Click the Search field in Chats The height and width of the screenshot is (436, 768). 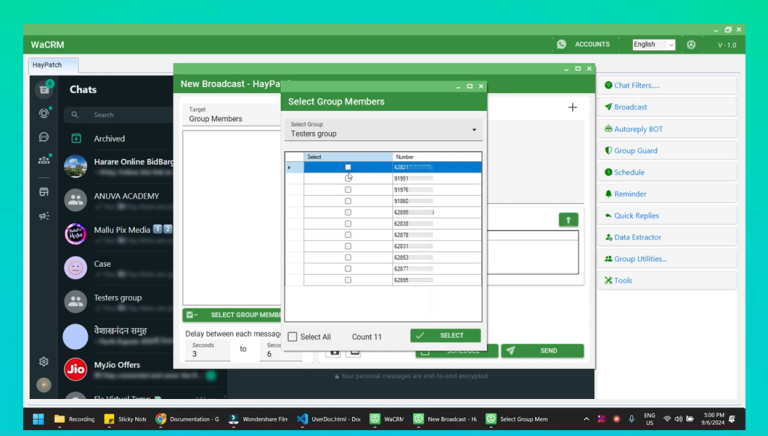pyautogui.click(x=120, y=115)
